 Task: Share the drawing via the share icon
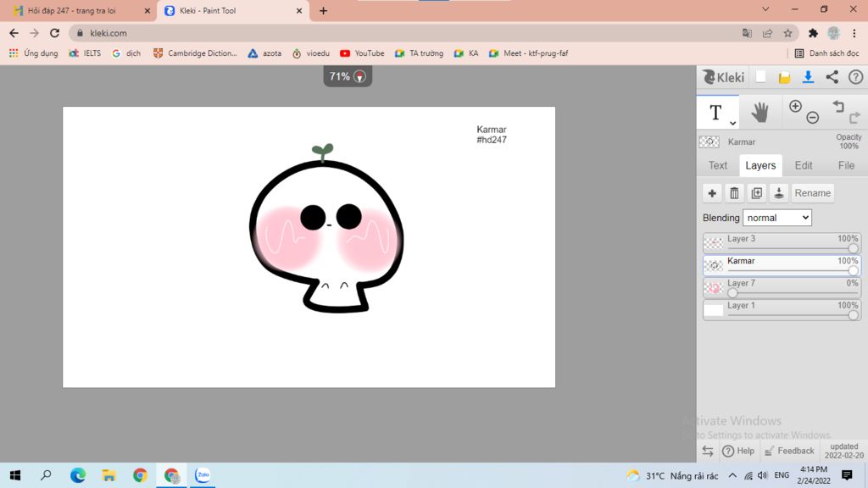[832, 77]
